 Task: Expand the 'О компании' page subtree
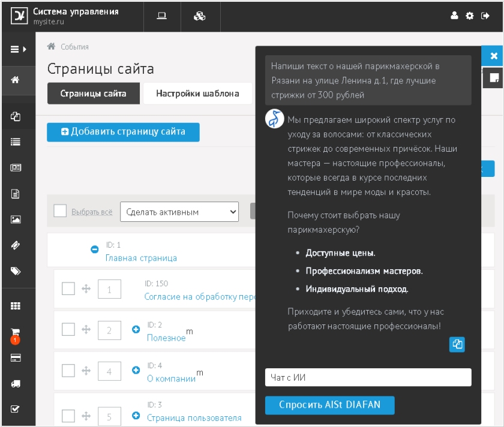pos(136,370)
